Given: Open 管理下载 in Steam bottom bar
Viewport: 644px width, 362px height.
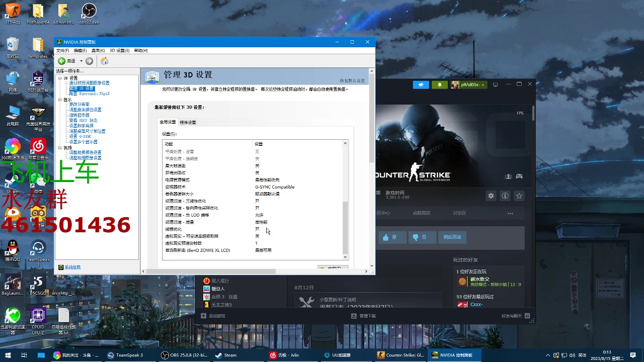Looking at the screenshot, I should point(363,316).
